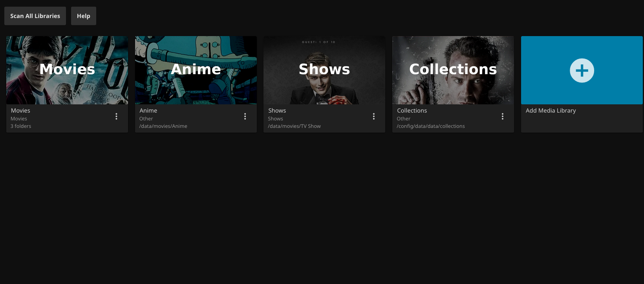The image size is (644, 284).
Task: Click the Anime card name below the image
Action: [148, 111]
